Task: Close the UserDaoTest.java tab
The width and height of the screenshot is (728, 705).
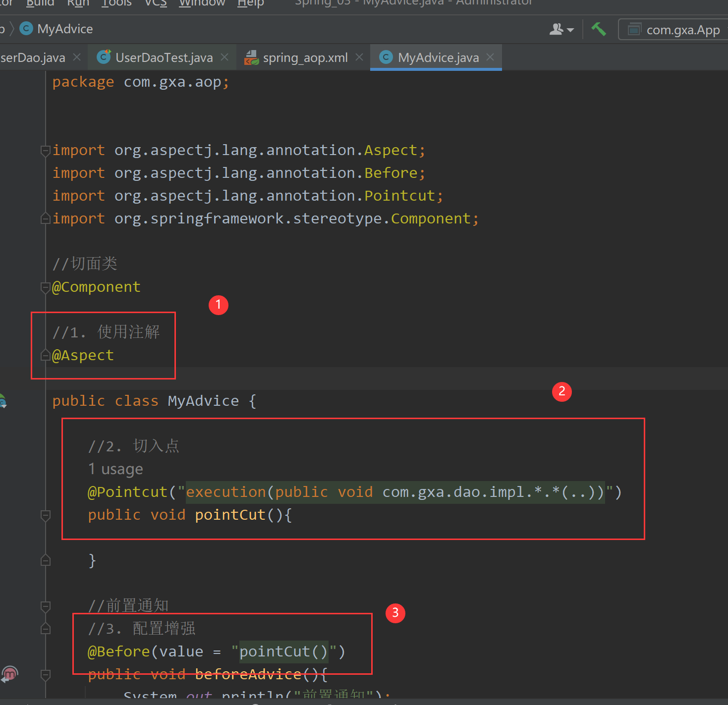Action: tap(224, 57)
